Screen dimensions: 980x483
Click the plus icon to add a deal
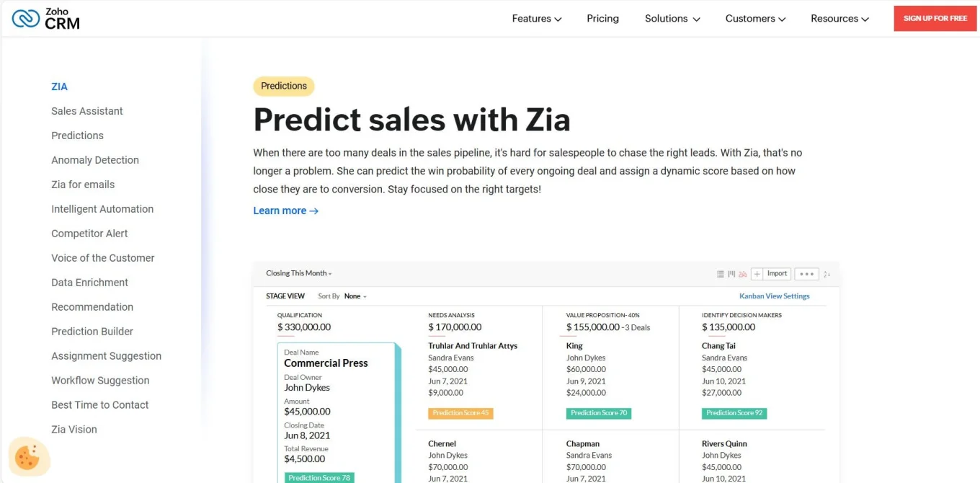[x=757, y=274]
